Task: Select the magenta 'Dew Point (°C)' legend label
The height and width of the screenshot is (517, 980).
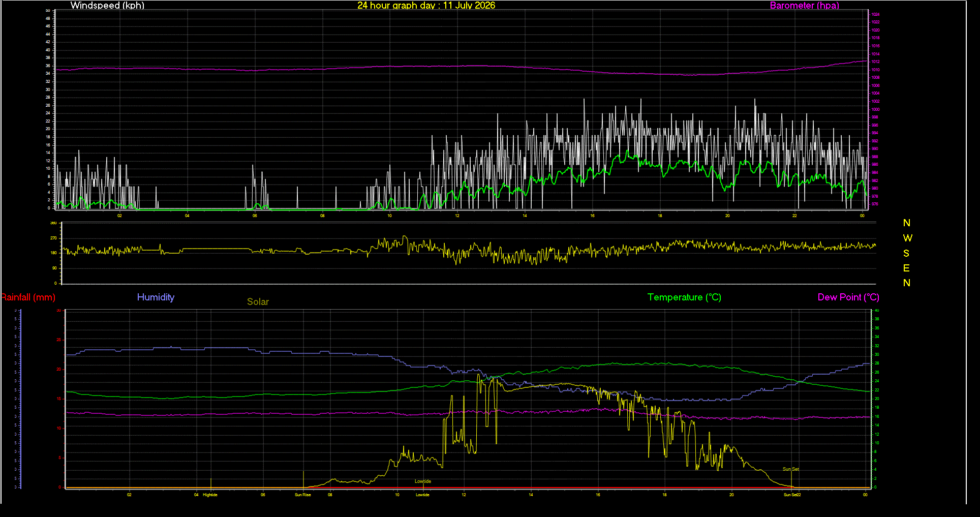Action: point(848,297)
